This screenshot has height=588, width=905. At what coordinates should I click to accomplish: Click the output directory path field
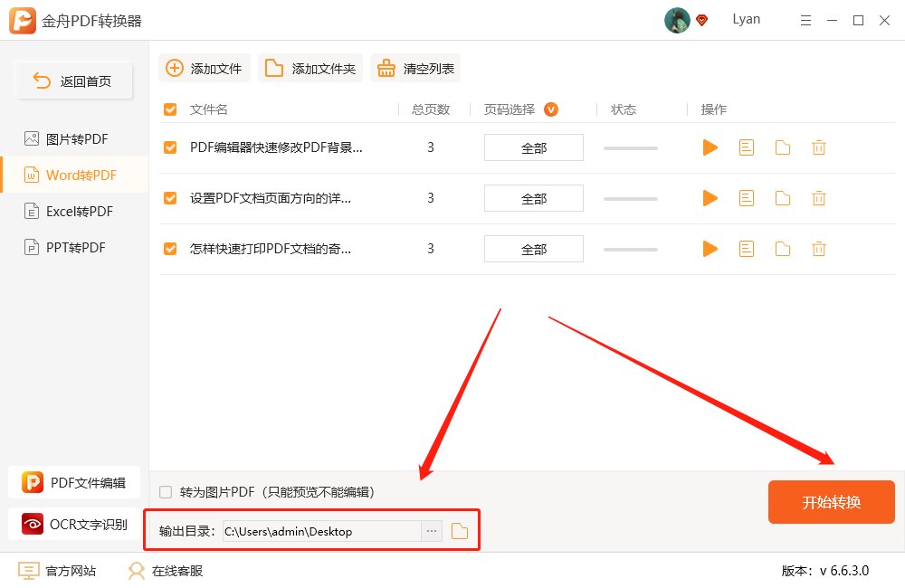326,532
